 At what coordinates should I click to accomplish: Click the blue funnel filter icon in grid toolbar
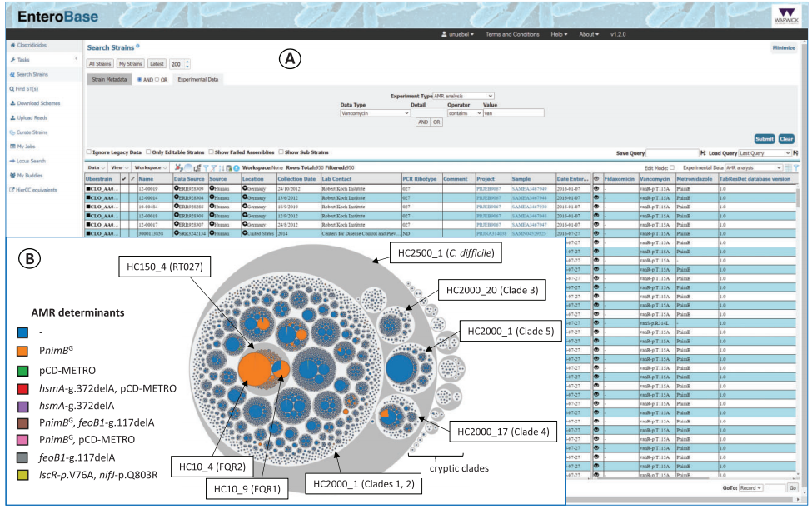pos(206,167)
